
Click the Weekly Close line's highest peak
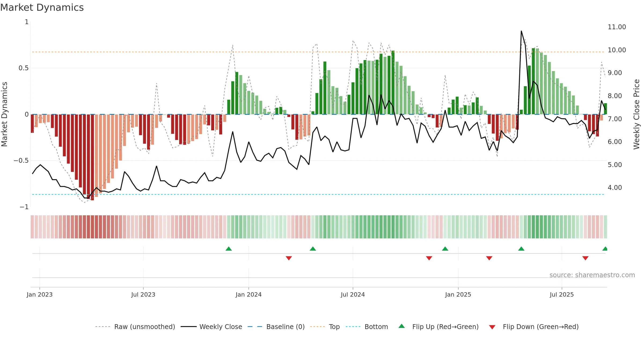[521, 31]
